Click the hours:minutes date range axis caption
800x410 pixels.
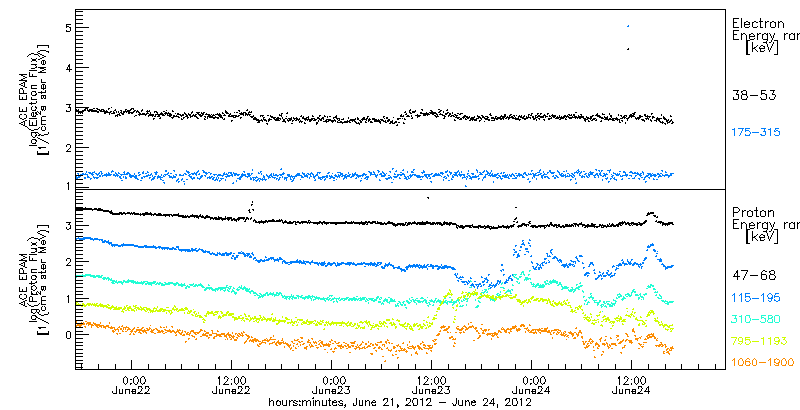[x=401, y=402]
